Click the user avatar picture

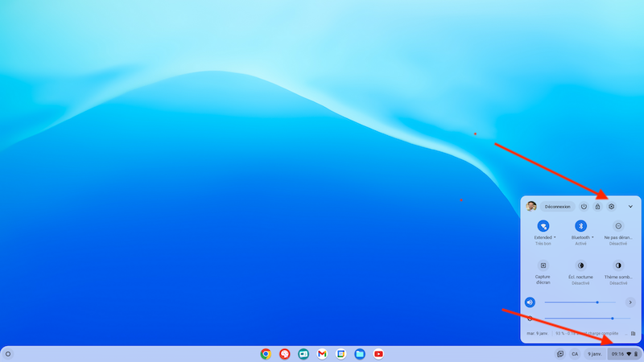531,207
